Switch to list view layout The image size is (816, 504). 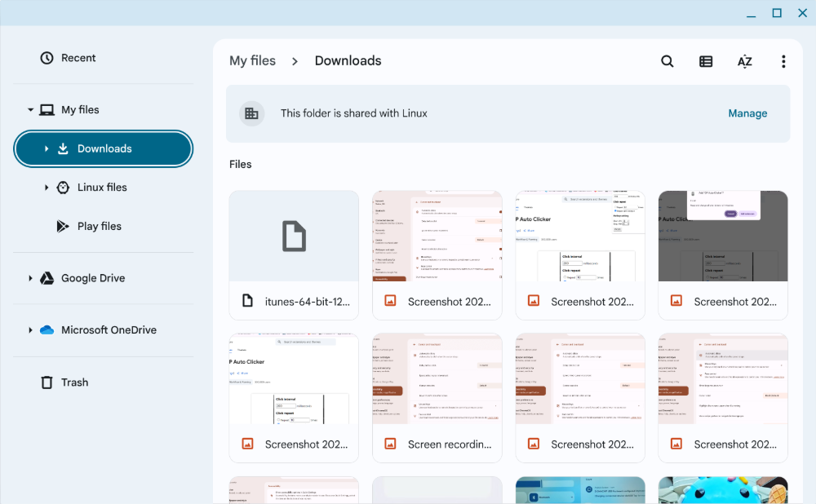pos(706,61)
